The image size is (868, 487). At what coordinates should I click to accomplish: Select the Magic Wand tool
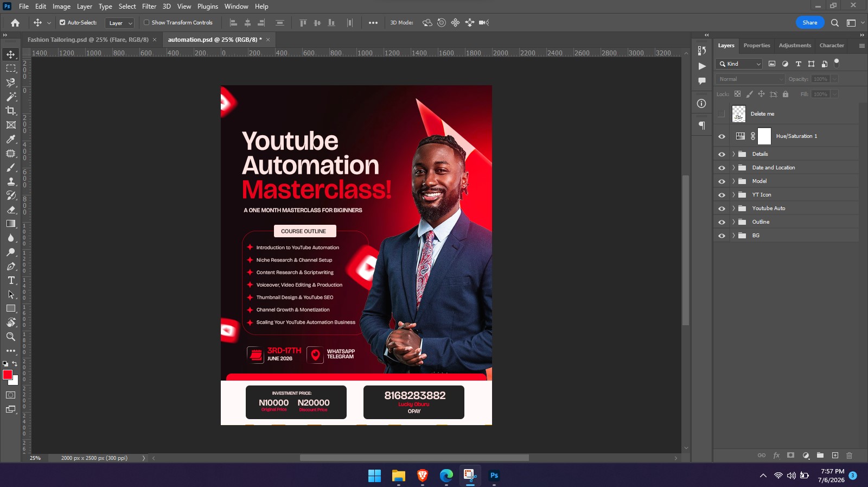[x=11, y=97]
